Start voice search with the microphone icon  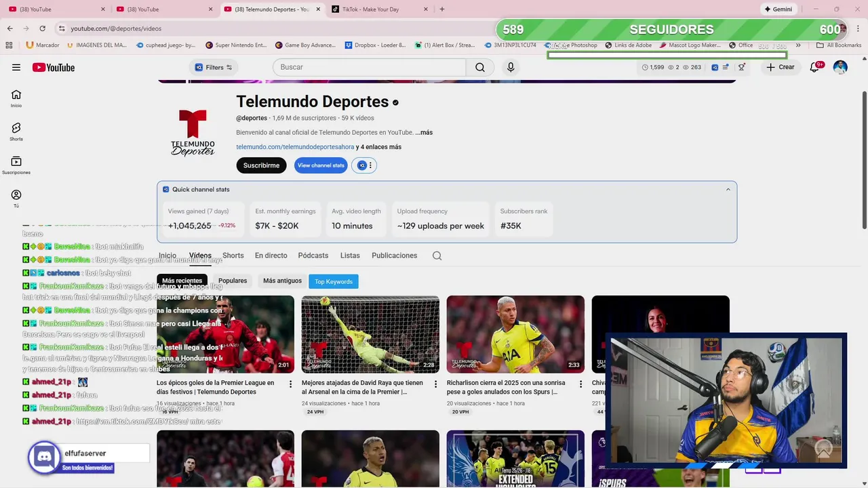[511, 67]
